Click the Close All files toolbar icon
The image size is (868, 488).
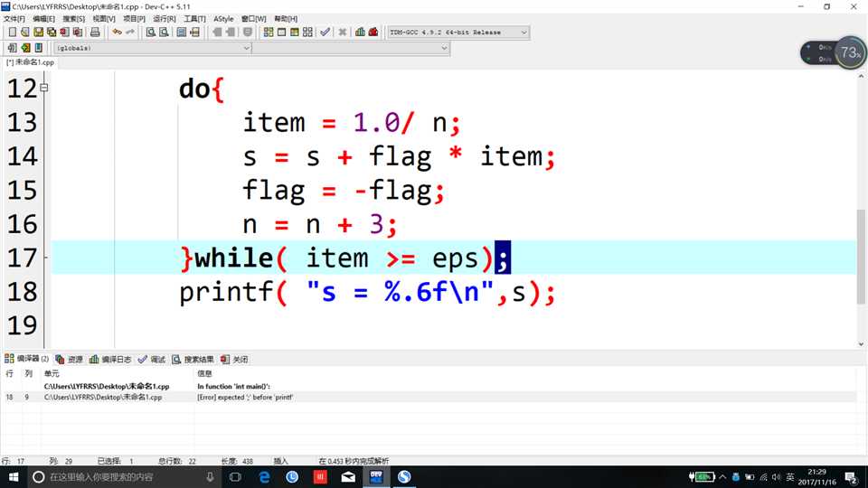pyautogui.click(x=78, y=33)
